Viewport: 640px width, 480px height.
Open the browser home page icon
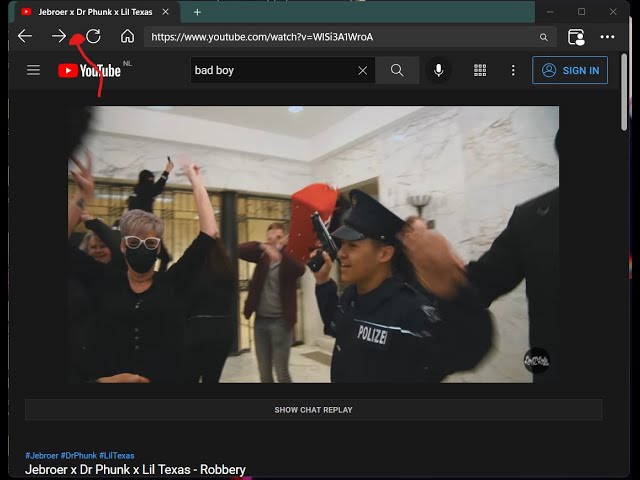[x=127, y=36]
